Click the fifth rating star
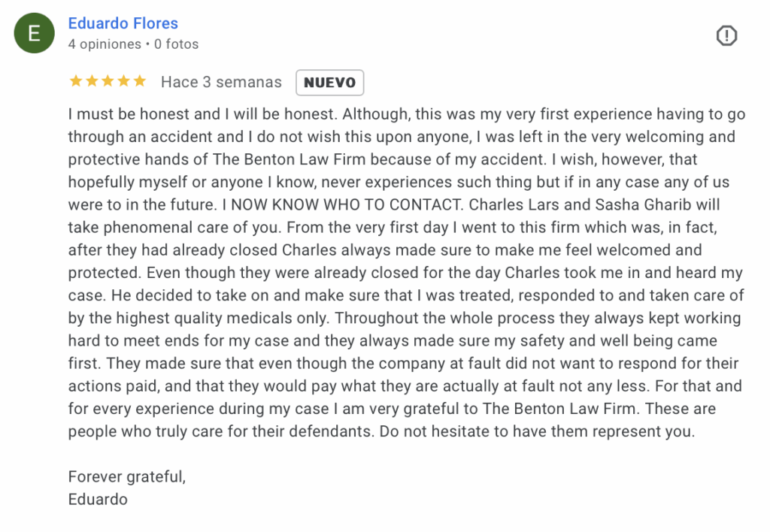Image resolution: width=770 pixels, height=532 pixels. pos(140,81)
